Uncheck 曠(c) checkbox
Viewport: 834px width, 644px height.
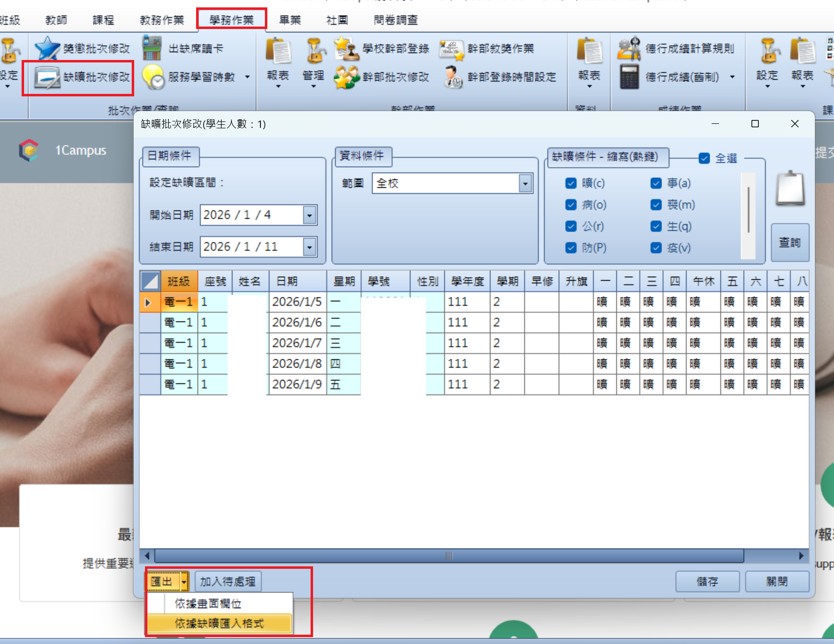[571, 183]
